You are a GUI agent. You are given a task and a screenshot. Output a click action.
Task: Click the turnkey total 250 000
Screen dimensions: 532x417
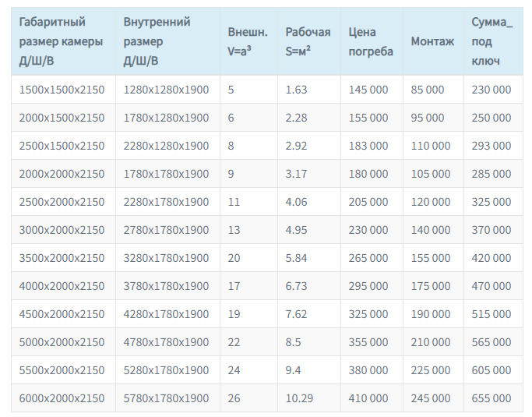point(491,118)
